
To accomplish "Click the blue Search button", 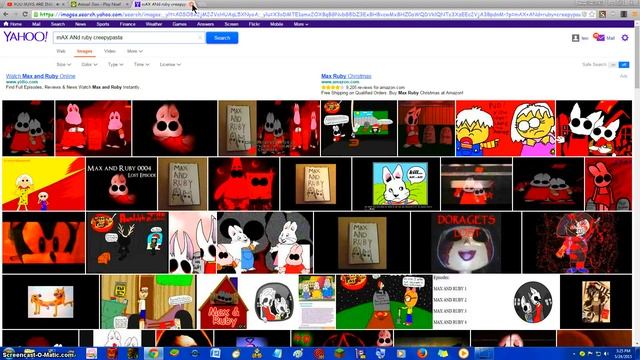I will pyautogui.click(x=222, y=38).
